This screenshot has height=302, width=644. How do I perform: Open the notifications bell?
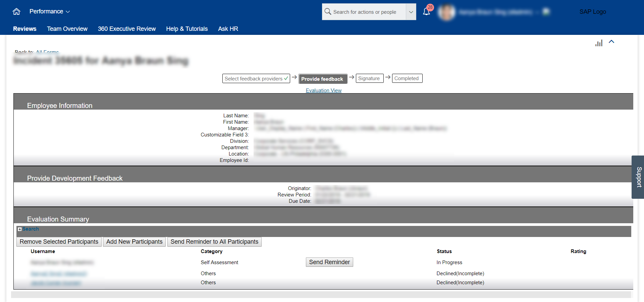click(x=427, y=12)
